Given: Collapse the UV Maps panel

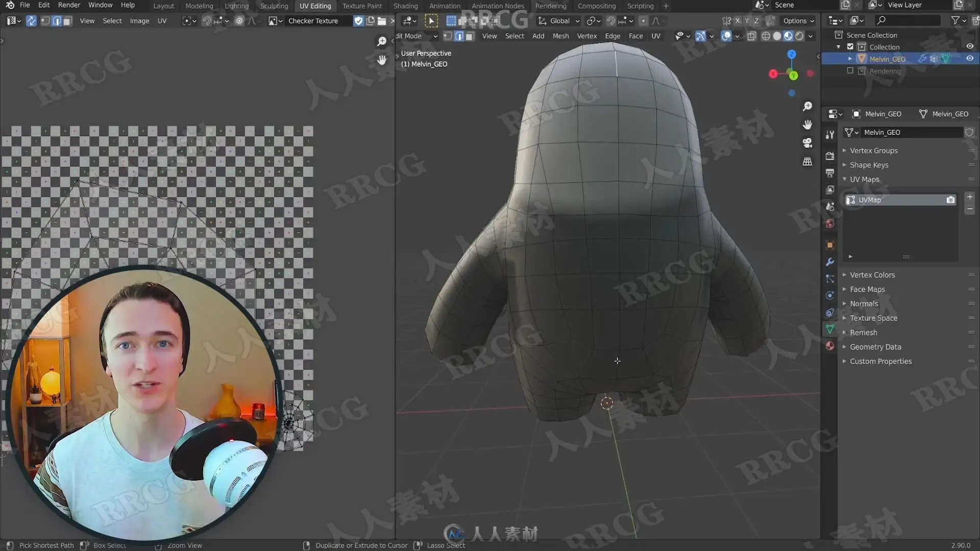Looking at the screenshot, I should pos(864,180).
